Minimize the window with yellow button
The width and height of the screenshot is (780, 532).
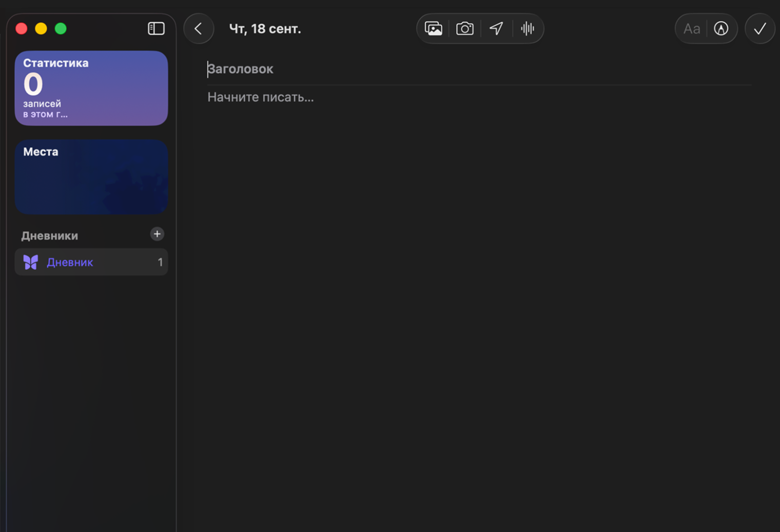point(41,29)
